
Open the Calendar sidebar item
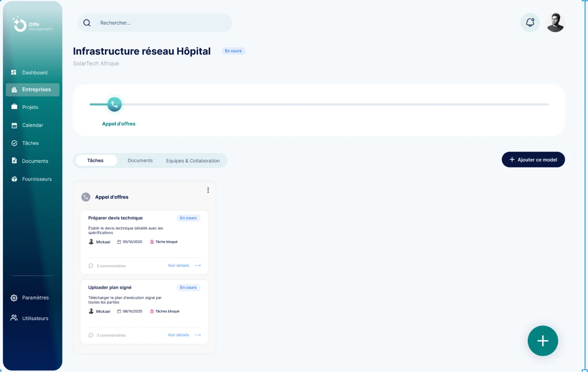pos(33,125)
